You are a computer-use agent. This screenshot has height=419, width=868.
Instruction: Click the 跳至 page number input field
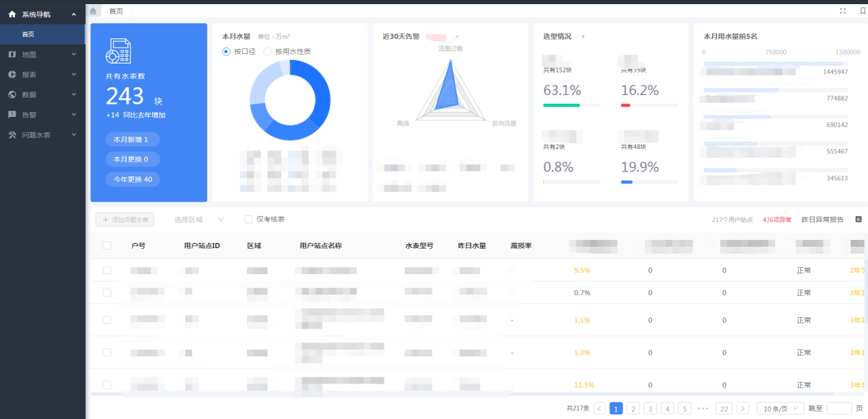839,408
